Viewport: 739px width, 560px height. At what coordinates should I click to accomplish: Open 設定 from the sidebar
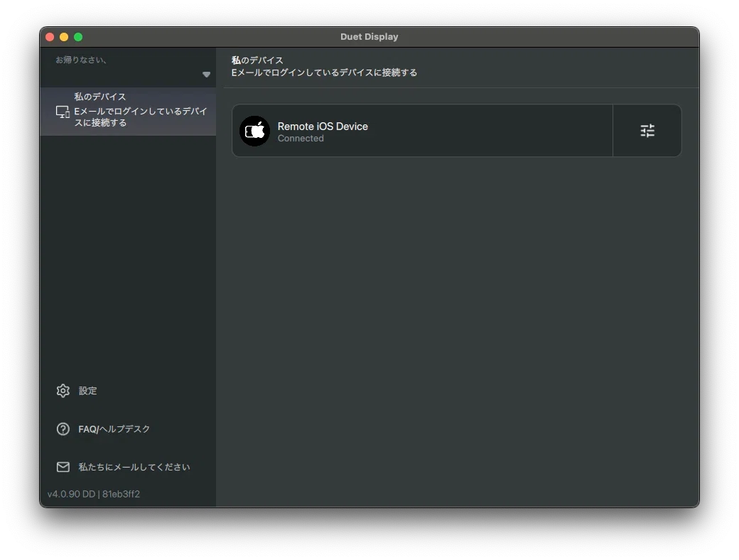point(87,391)
